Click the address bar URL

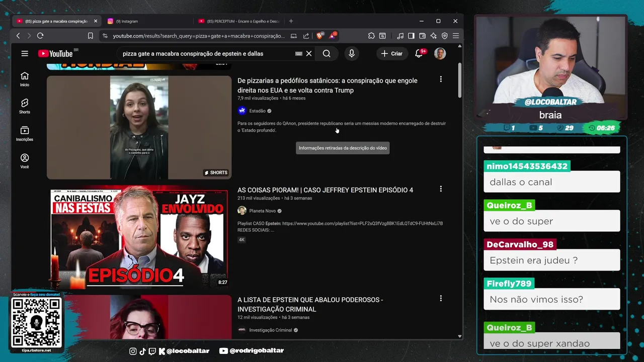pos(199,36)
